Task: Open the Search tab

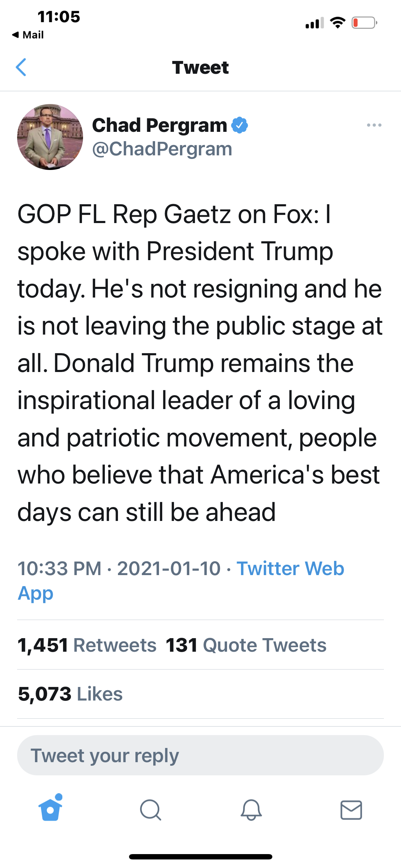Action: [150, 810]
